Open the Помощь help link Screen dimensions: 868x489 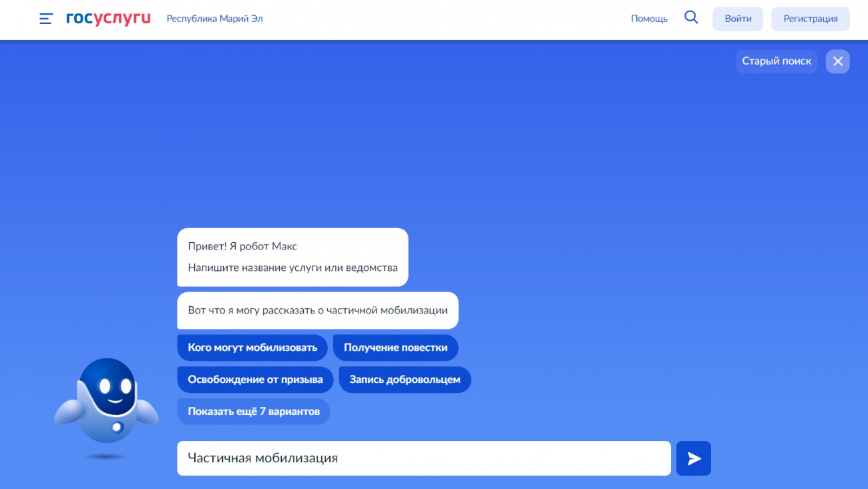click(x=649, y=19)
